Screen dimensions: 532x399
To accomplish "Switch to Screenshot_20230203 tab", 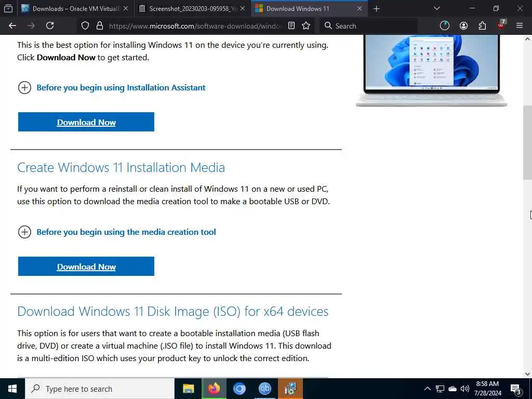I will click(192, 9).
